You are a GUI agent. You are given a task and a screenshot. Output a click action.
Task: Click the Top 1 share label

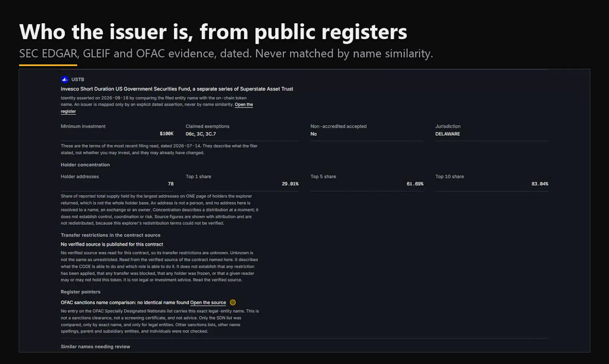198,176
